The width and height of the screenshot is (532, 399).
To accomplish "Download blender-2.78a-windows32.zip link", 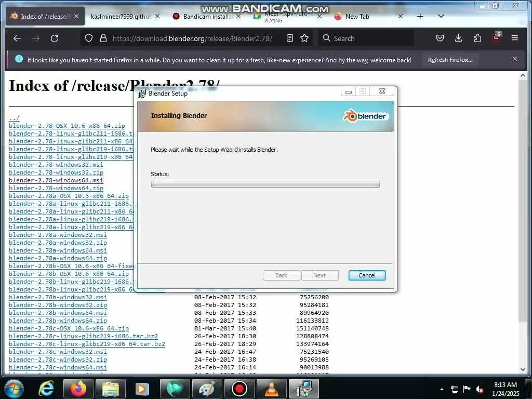I will [58, 243].
